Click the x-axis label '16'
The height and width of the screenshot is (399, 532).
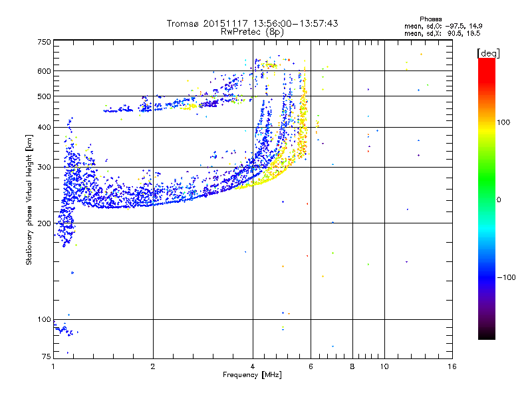452,366
